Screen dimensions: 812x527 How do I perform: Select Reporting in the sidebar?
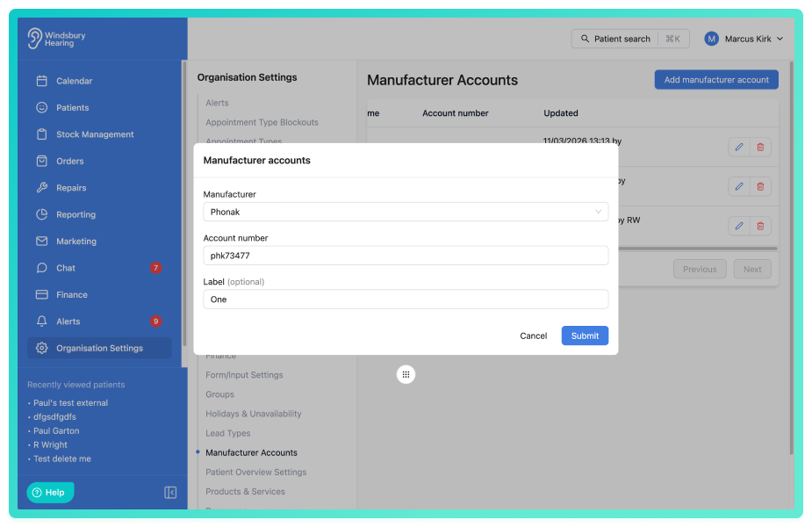99,214
